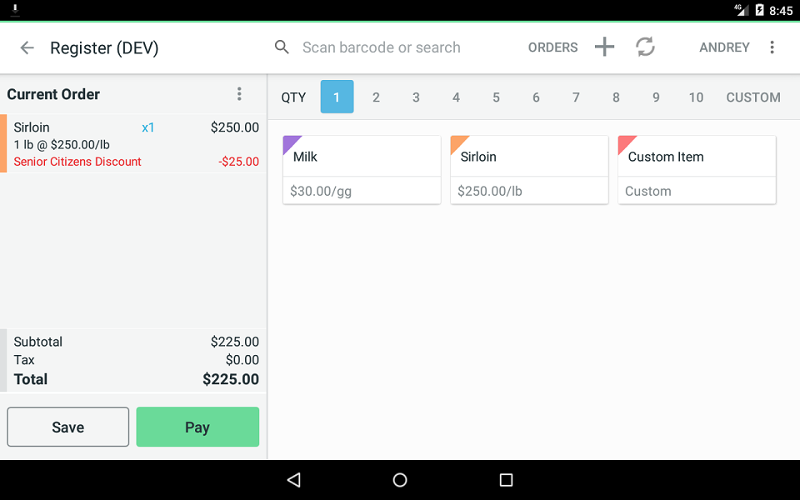Select quantity 9
Image resolution: width=800 pixels, height=500 pixels.
[656, 97]
